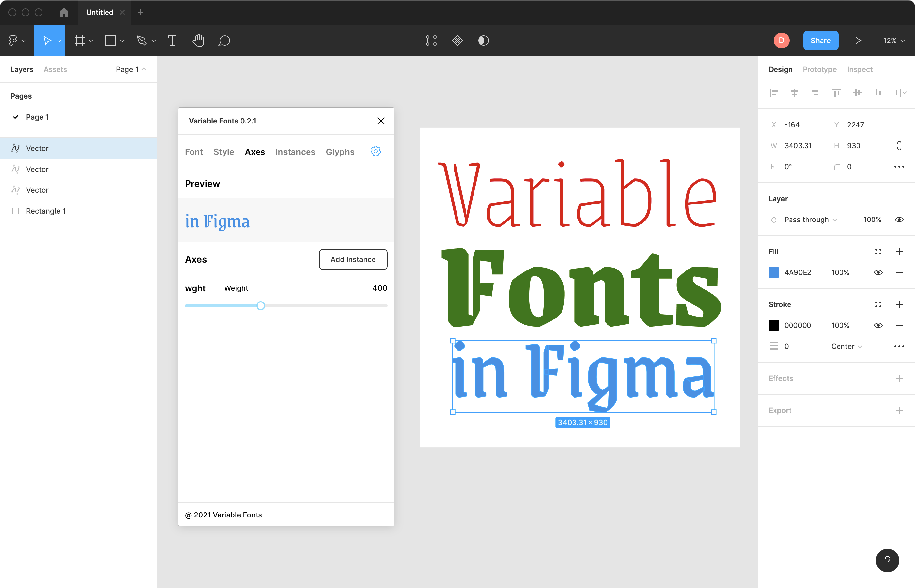Select the Comment tool
Image resolution: width=915 pixels, height=588 pixels.
coord(224,41)
